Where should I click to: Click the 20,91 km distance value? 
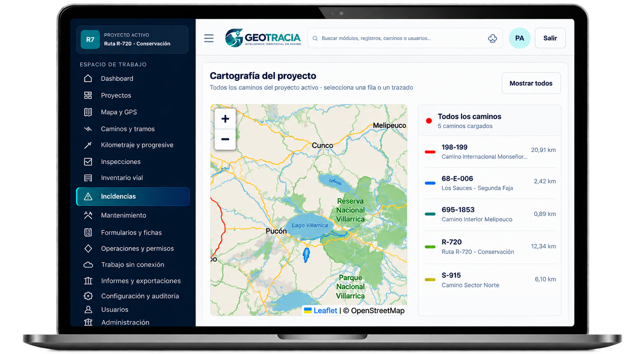point(543,150)
